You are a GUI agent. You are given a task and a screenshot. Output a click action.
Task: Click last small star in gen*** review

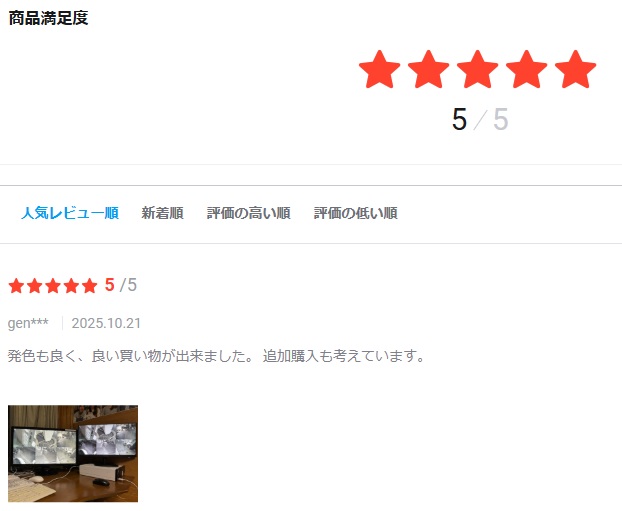click(89, 286)
